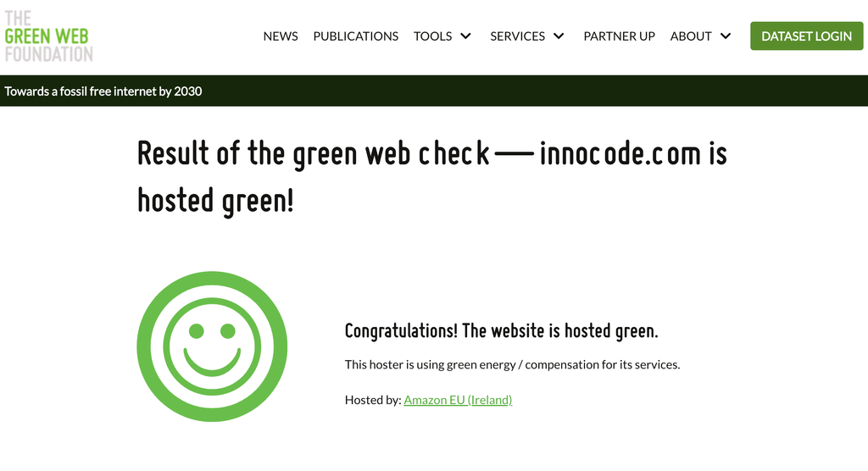Open the About menu item
This screenshot has height=471, width=868.
(690, 36)
